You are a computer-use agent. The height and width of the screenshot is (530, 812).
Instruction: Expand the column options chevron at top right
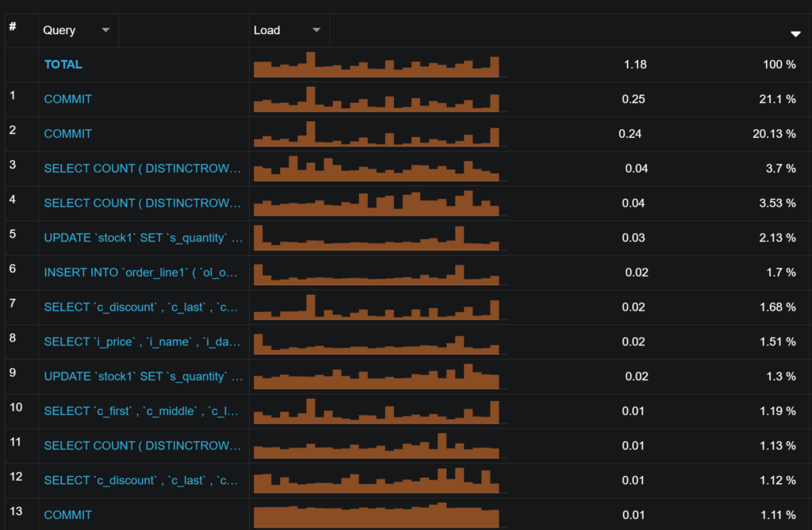click(795, 34)
